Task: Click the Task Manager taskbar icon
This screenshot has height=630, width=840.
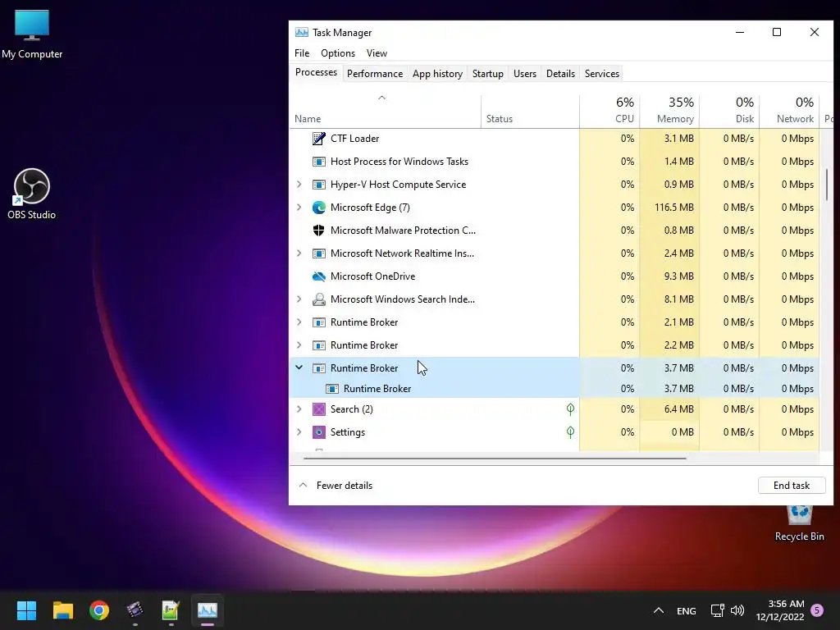Action: pos(208,610)
